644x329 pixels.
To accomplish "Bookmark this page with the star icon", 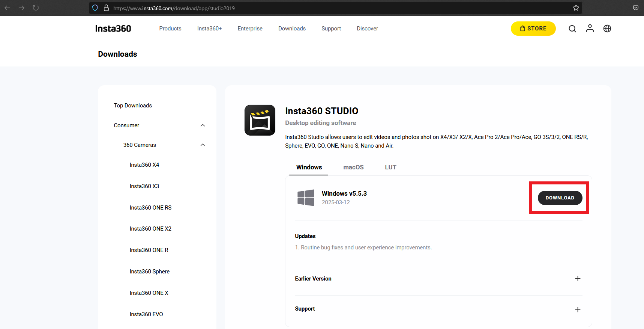I will point(576,8).
